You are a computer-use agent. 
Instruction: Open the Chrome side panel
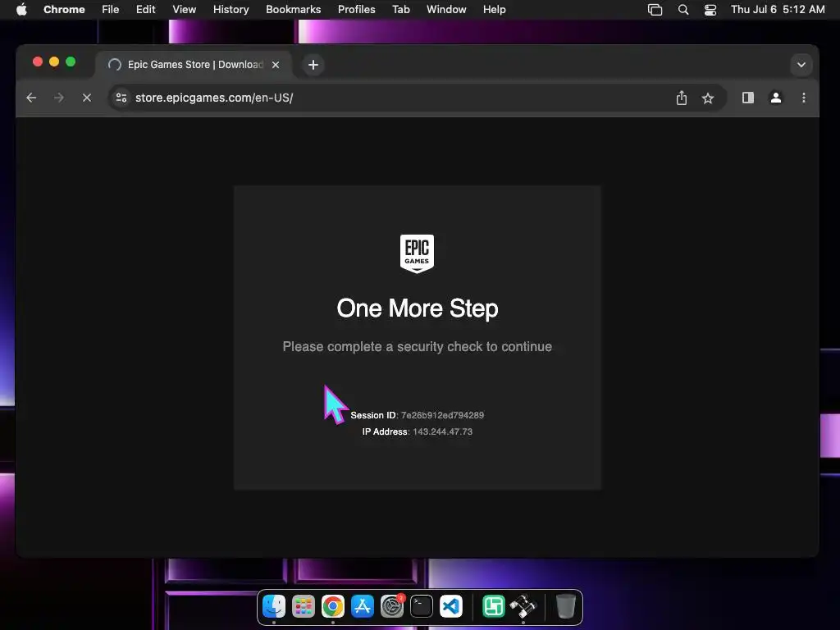(x=748, y=98)
